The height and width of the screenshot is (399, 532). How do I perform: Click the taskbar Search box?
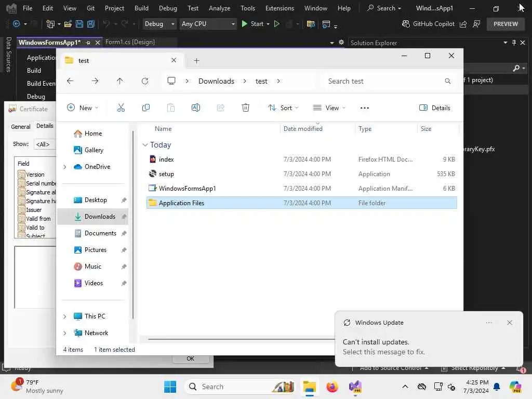[x=240, y=387]
